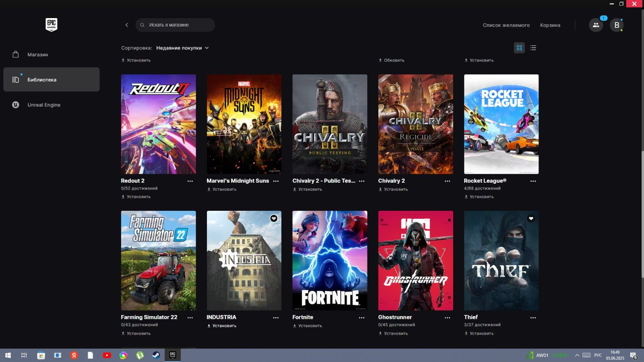The image size is (644, 362).
Task: Switch the РУС keyboard language indicator
Action: (x=598, y=355)
